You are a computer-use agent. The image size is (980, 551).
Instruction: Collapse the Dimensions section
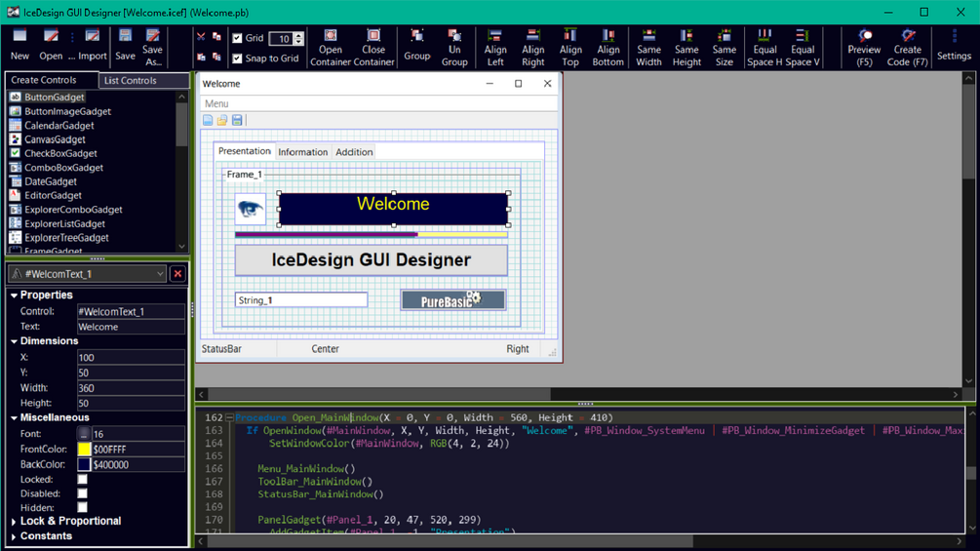pos(14,341)
